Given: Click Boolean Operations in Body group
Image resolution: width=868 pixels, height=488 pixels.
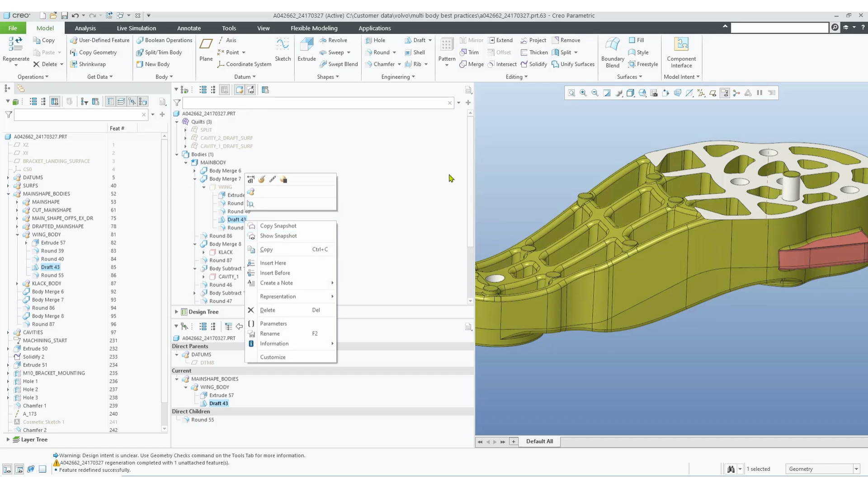Looking at the screenshot, I should (x=164, y=40).
